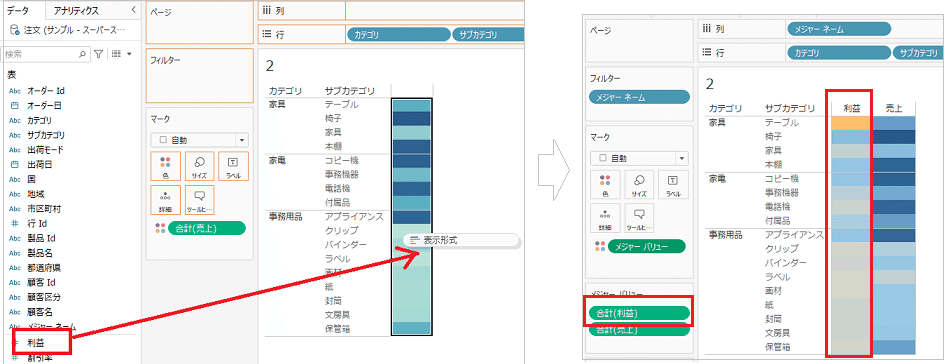This screenshot has width=949, height=364.
Task: Click コピー機 row label in right view
Action: [x=781, y=179]
